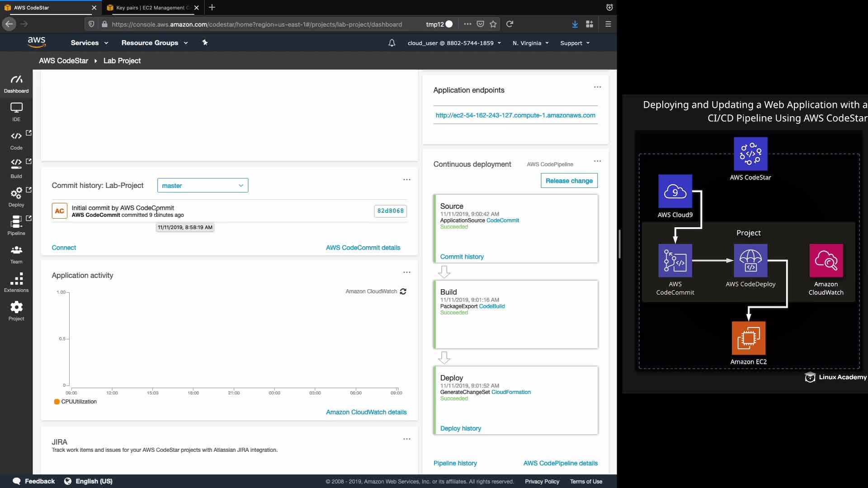868x488 pixels.
Task: Expand the master branch dropdown
Action: (x=203, y=185)
